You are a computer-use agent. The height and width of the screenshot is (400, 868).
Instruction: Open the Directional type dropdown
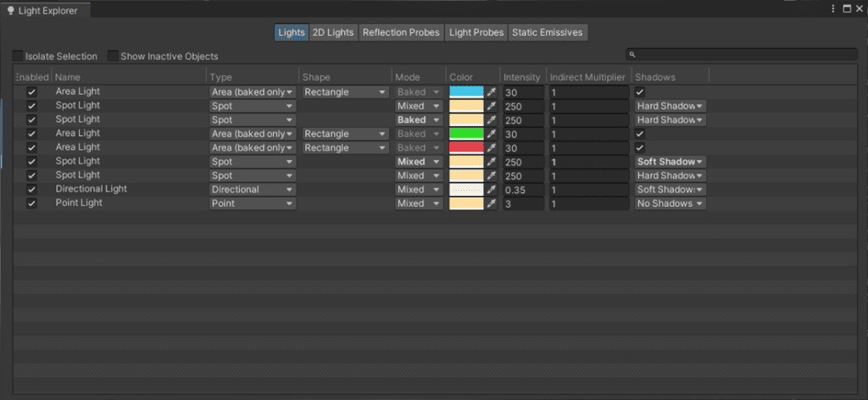tap(253, 190)
